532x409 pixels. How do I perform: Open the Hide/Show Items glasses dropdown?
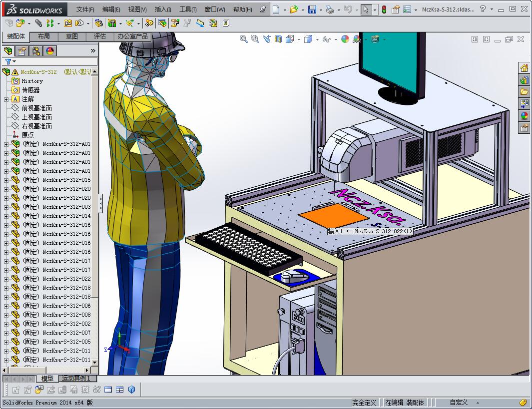click(x=336, y=39)
